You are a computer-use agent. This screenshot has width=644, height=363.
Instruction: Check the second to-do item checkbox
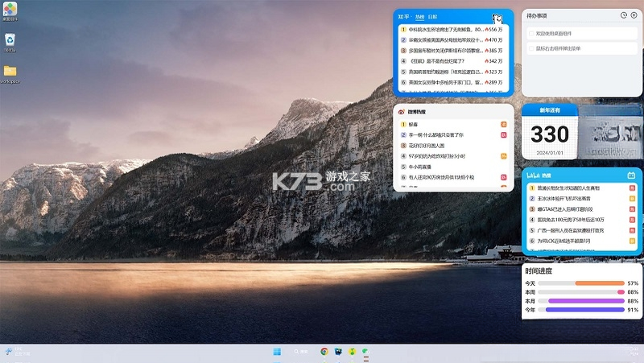(x=531, y=48)
